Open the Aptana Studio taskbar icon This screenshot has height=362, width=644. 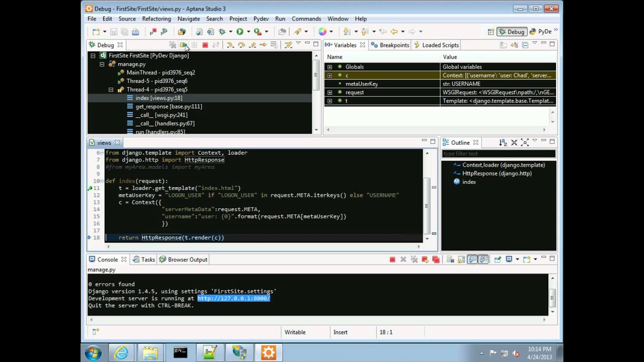click(x=268, y=352)
